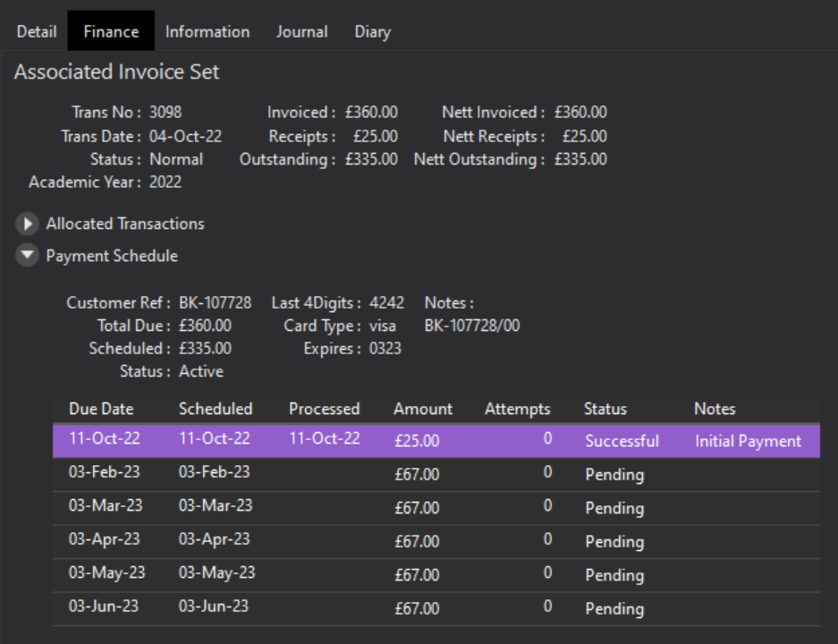Click the Successful status cell
Viewport: 838px width, 644px height.
(x=622, y=441)
